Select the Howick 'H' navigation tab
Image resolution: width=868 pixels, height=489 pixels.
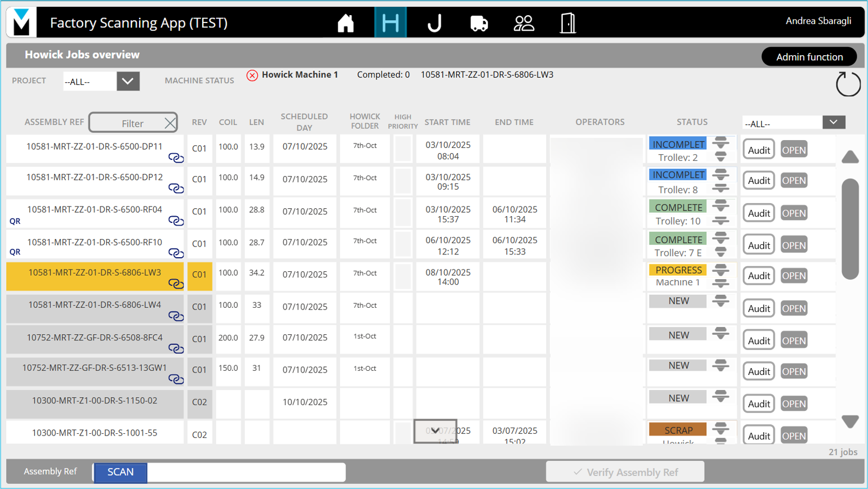pyautogui.click(x=390, y=23)
